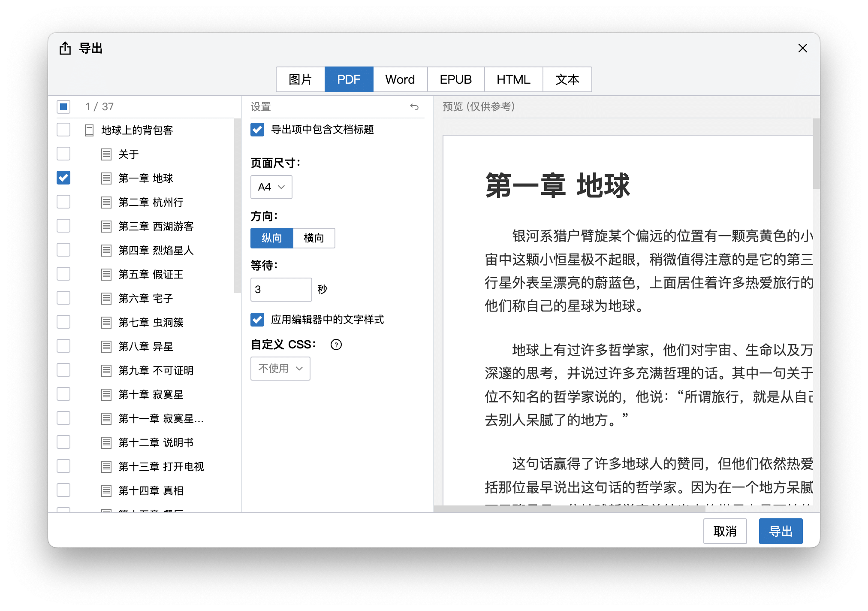This screenshot has width=868, height=611.
Task: Click the document icon beside 第十二章 说明书
Action: (x=106, y=442)
